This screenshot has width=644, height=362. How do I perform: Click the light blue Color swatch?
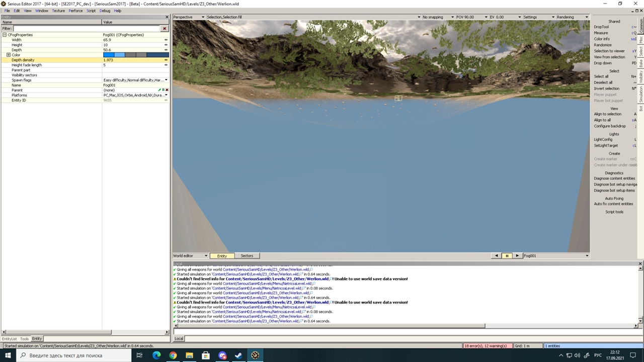[120, 55]
